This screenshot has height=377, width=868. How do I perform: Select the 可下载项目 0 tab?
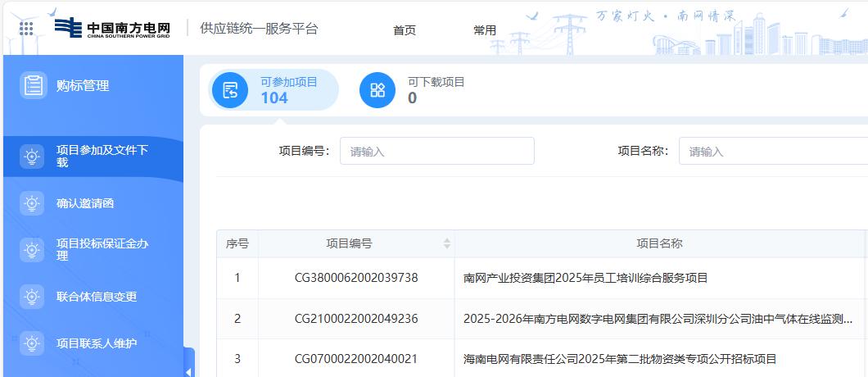[413, 90]
